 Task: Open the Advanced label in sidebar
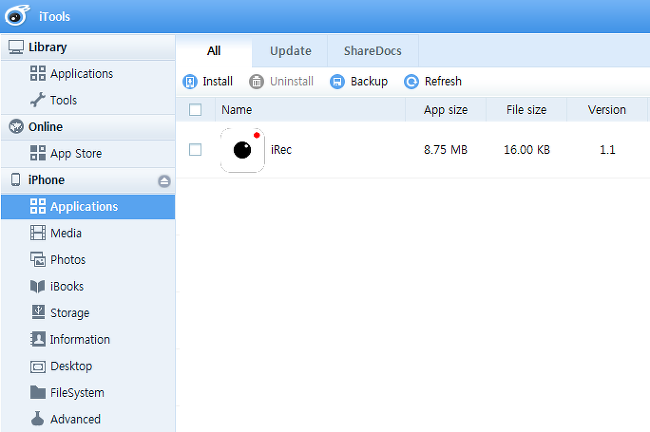75,419
